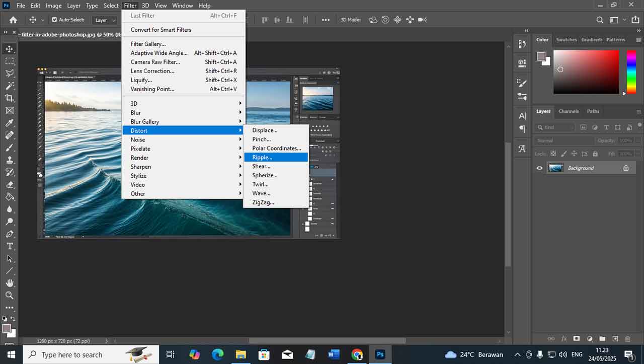Viewport: 644px width, 364px height.
Task: Hide the Background layer with eye icon
Action: 539,168
